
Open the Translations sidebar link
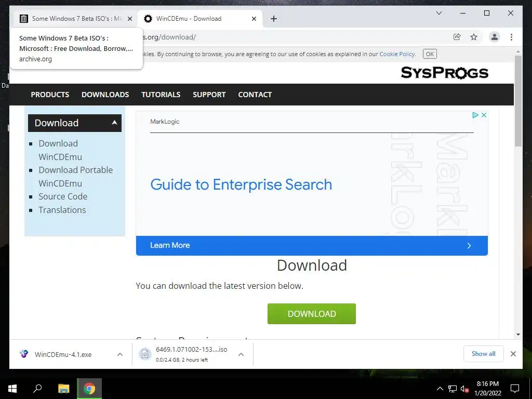62,210
